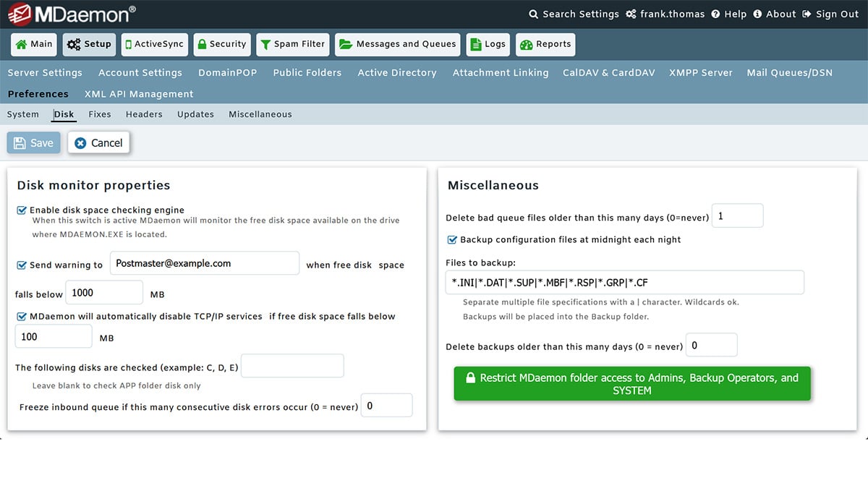868x491 pixels.
Task: Toggle backup configuration files at midnight
Action: pyautogui.click(x=452, y=239)
